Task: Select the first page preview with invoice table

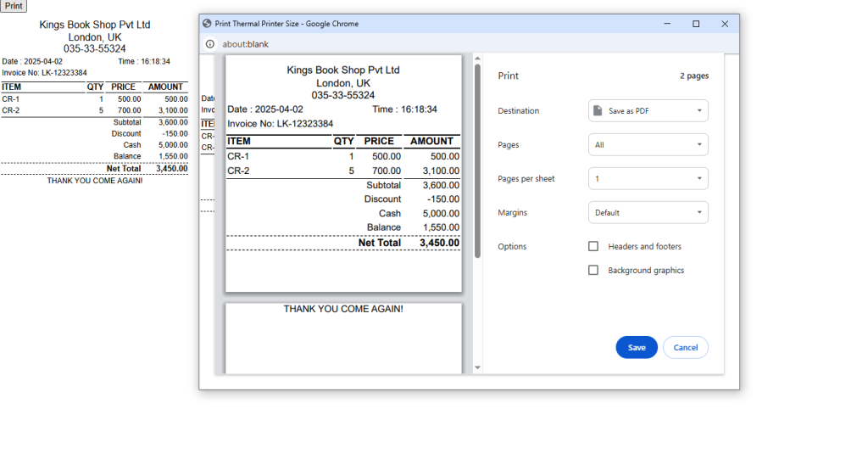Action: click(x=343, y=174)
